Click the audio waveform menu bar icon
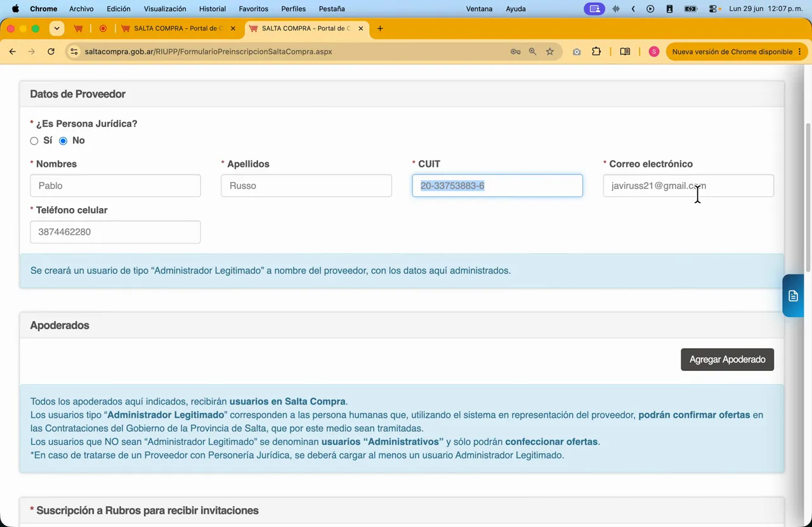This screenshot has width=812, height=527. pyautogui.click(x=616, y=9)
